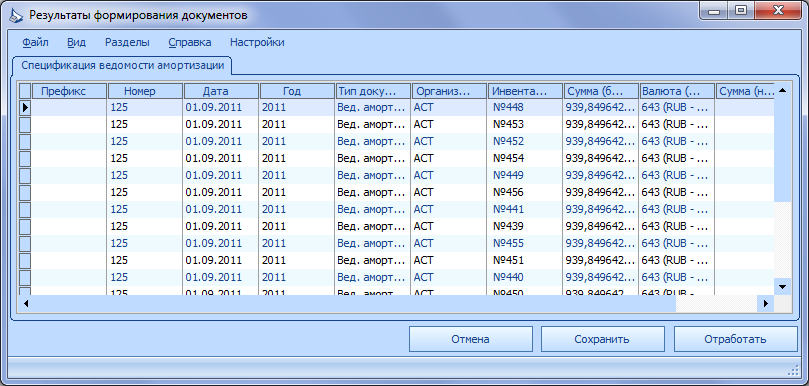Click АСТ organization cell in row №449
Screen dimensions: 809x386
(449, 175)
